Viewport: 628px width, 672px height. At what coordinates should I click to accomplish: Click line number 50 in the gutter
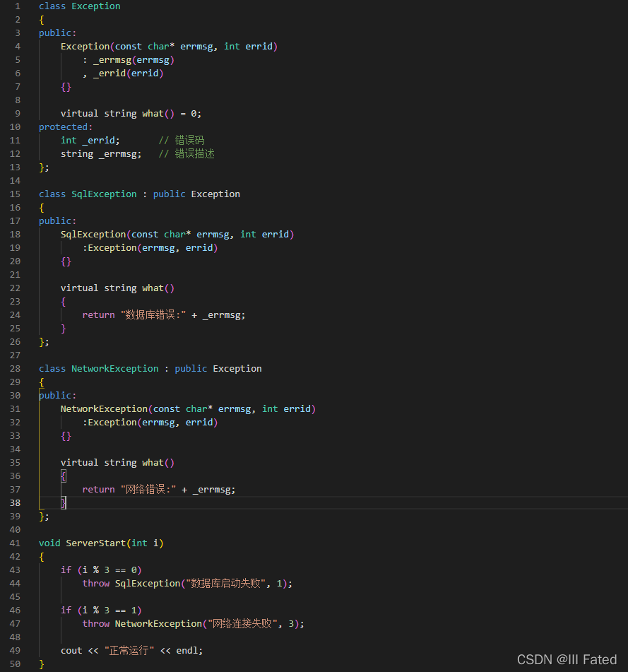(x=15, y=664)
